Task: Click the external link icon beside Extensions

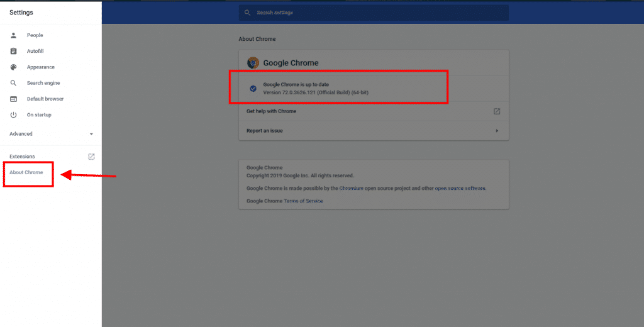Action: click(91, 157)
